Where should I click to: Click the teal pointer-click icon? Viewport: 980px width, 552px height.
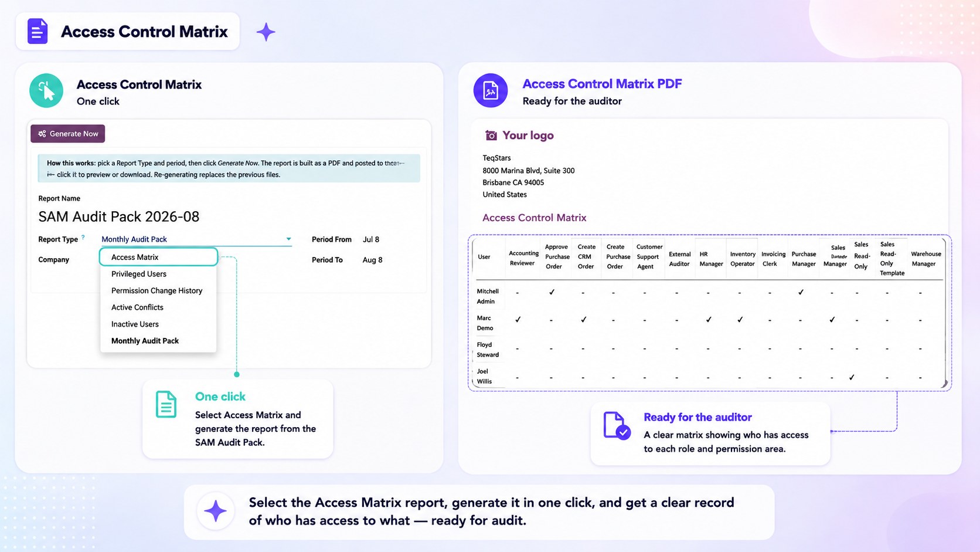[46, 90]
